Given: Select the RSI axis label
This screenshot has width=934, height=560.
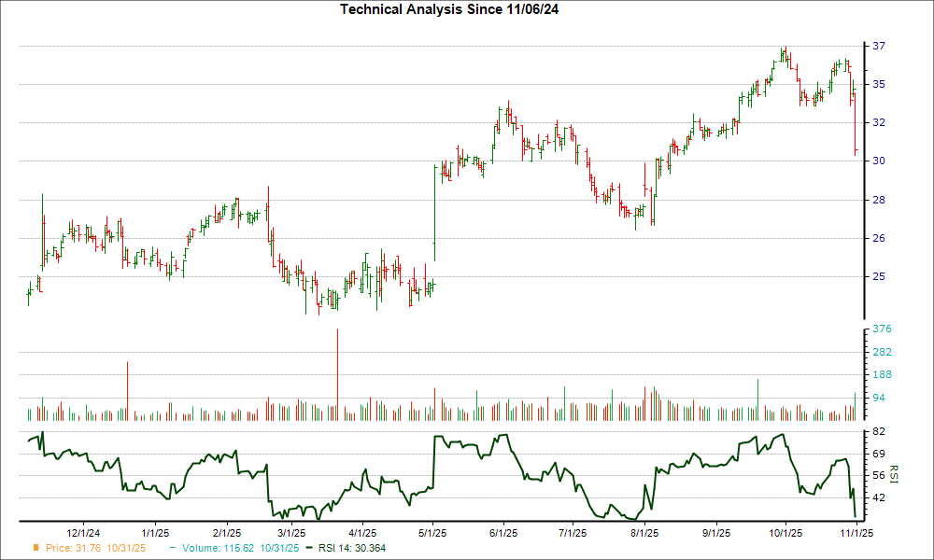Looking at the screenshot, I should pyautogui.click(x=894, y=476).
